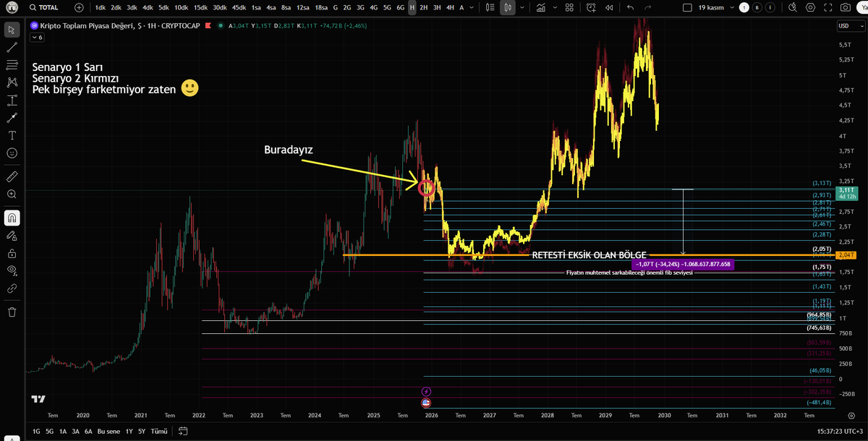Switch to the 1dk interval
This screenshot has height=441, width=868.
[x=101, y=7]
